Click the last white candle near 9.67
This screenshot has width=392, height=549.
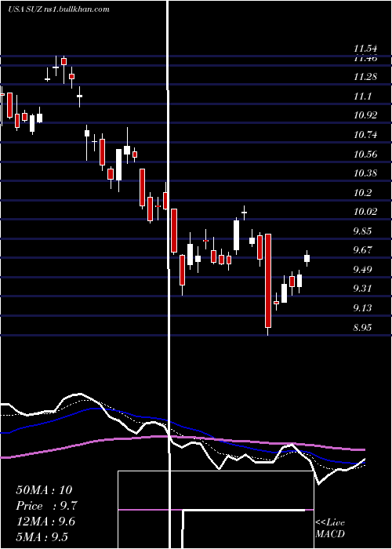(307, 258)
